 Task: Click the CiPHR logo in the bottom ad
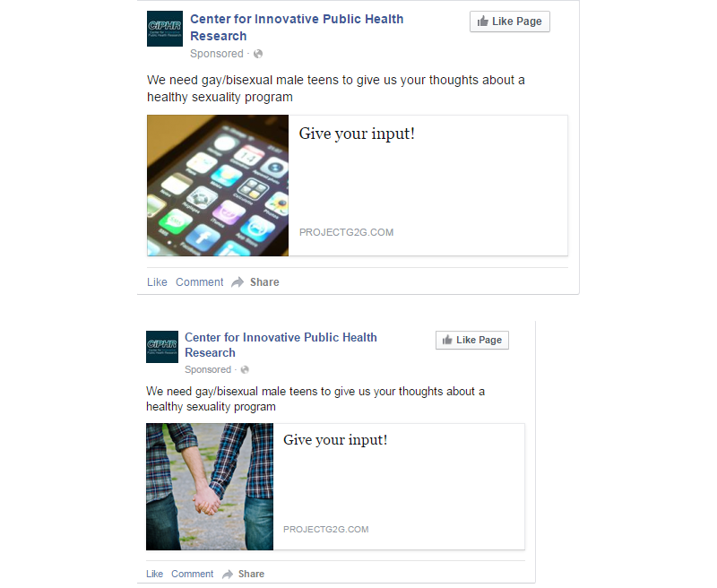tap(162, 347)
